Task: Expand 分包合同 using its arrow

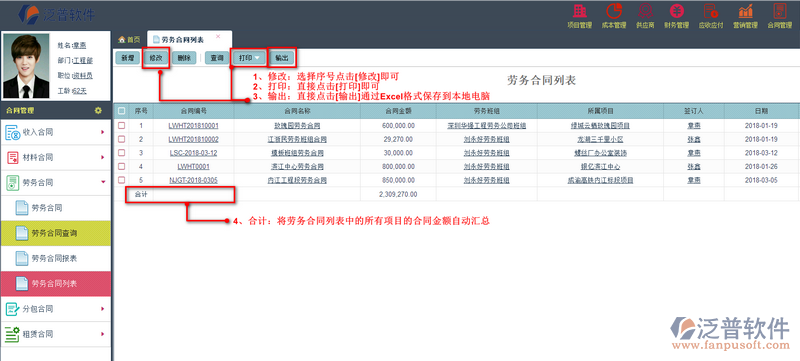Action: pyautogui.click(x=103, y=309)
